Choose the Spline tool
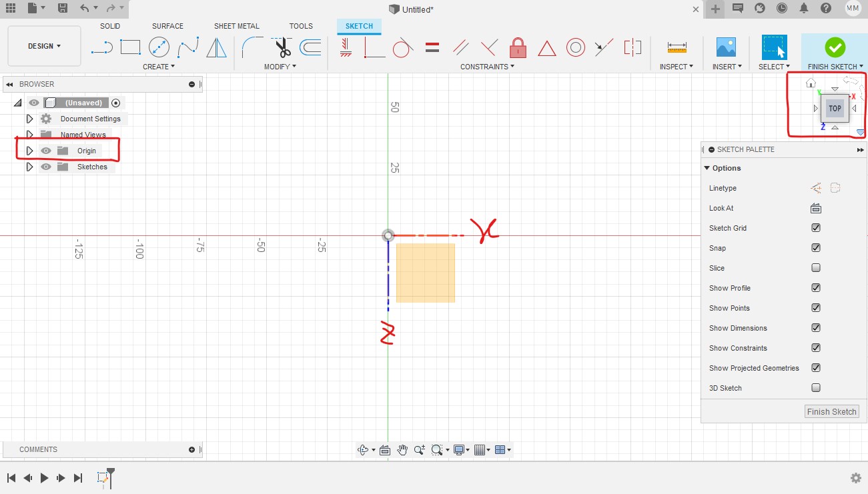This screenshot has height=494, width=868. (x=188, y=47)
